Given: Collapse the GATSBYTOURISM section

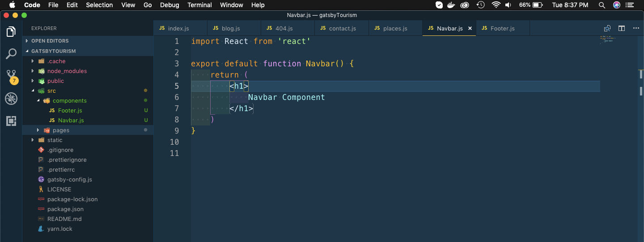Looking at the screenshot, I should pos(88,51).
